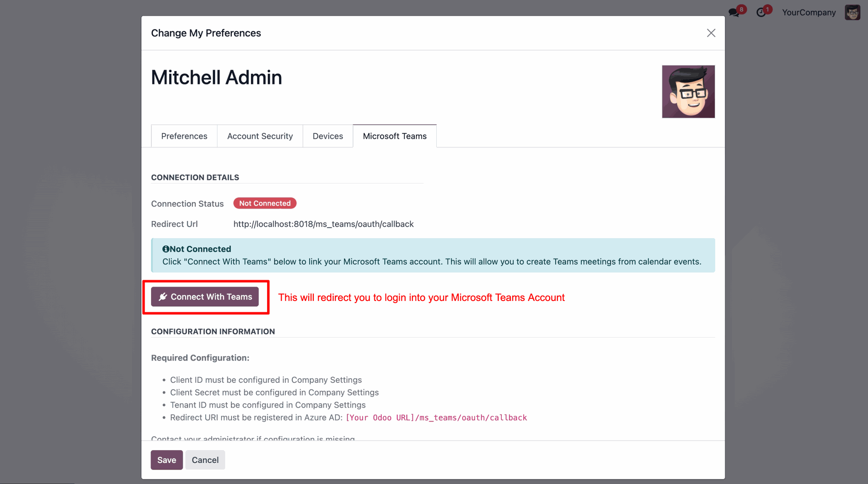Screen dimensions: 868x484
Task: Click the Redirect Url localhost value
Action: tap(323, 224)
